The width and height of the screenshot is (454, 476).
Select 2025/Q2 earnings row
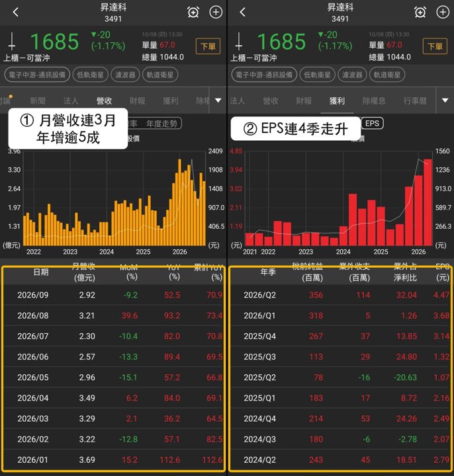pyautogui.click(x=340, y=377)
